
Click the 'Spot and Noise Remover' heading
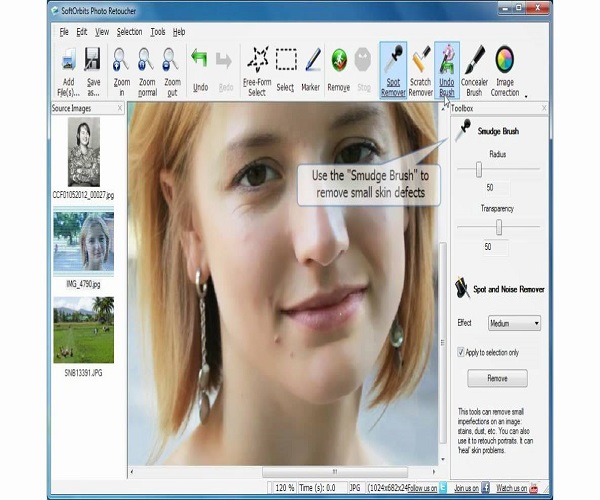coord(509,289)
